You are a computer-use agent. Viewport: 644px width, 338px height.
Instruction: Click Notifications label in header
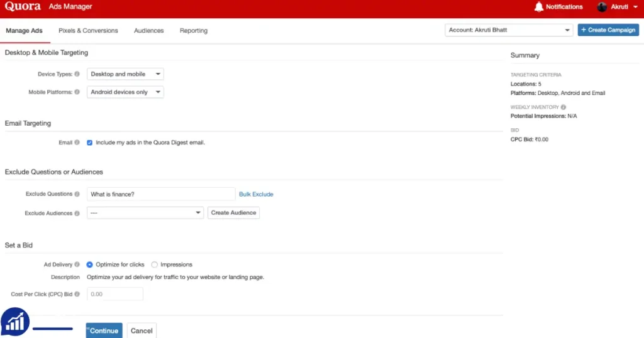click(564, 6)
